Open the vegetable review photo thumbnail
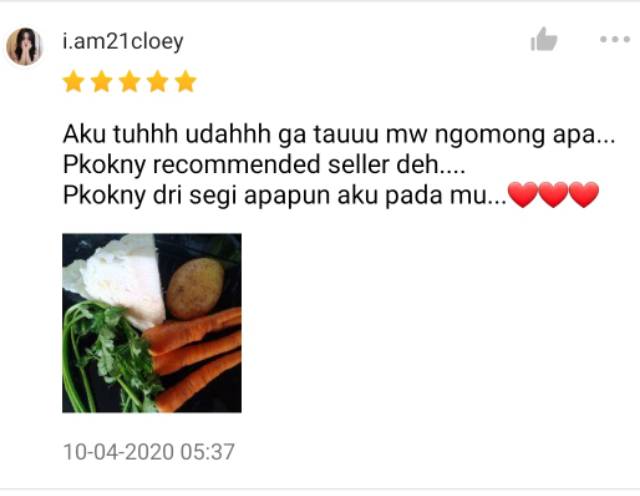This screenshot has width=640, height=496. pos(152,323)
